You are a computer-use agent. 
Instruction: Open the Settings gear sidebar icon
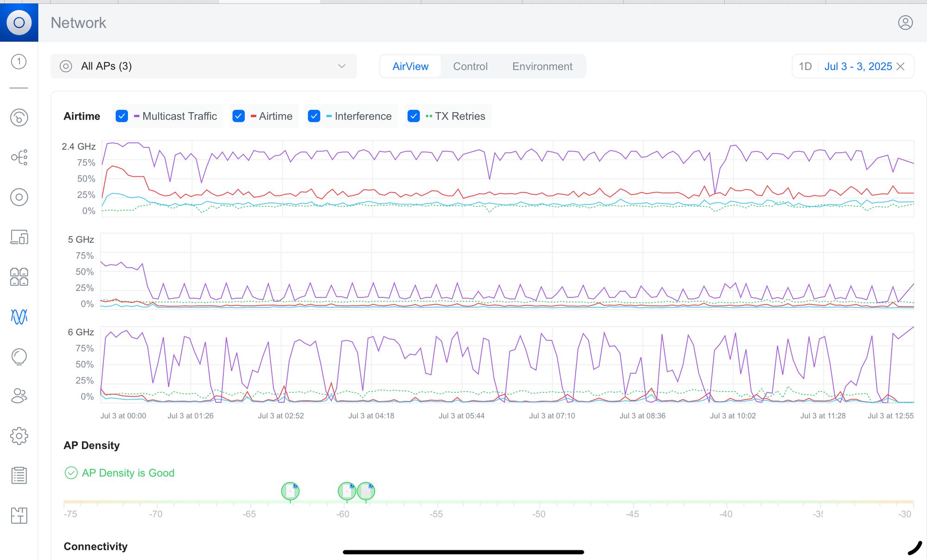click(x=19, y=436)
